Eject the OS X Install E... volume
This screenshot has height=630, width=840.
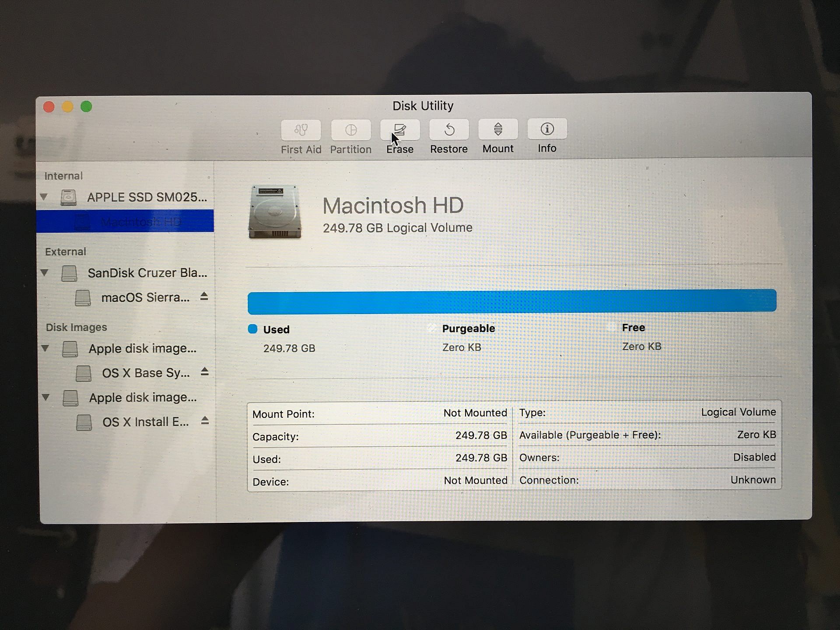click(x=205, y=420)
